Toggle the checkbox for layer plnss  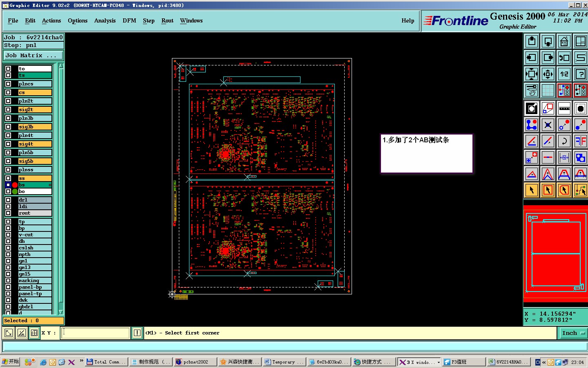click(8, 170)
